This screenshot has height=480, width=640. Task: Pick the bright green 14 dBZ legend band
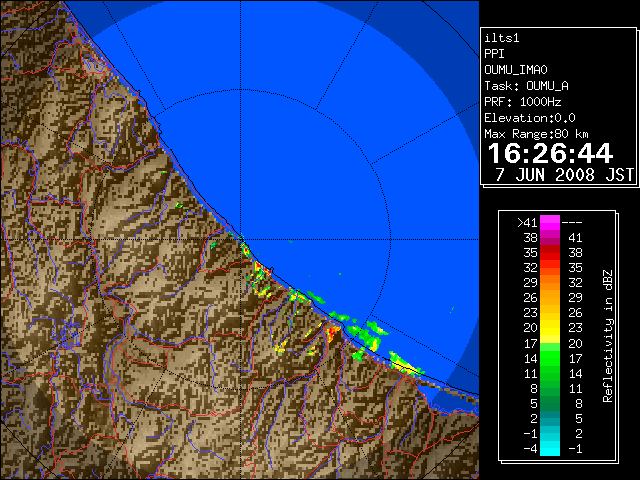tap(550, 358)
